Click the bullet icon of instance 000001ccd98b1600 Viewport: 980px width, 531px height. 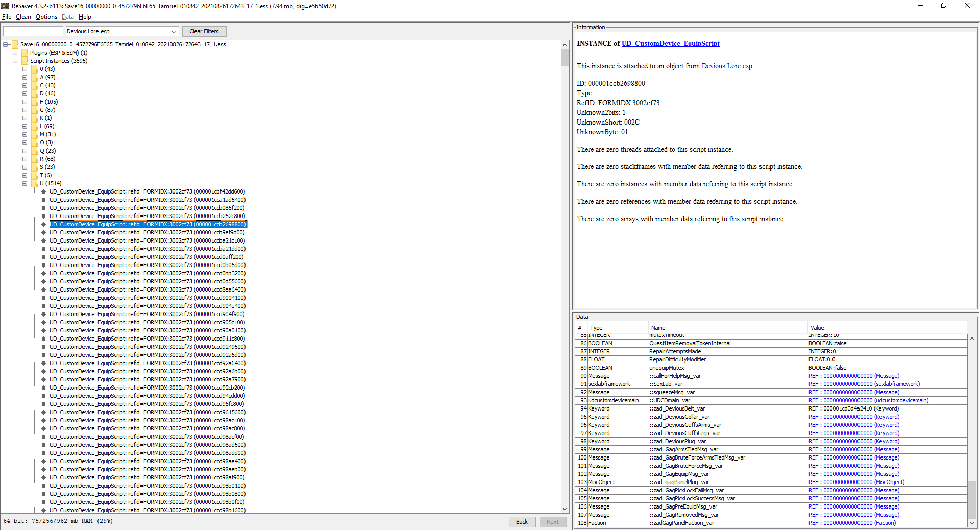click(x=44, y=510)
